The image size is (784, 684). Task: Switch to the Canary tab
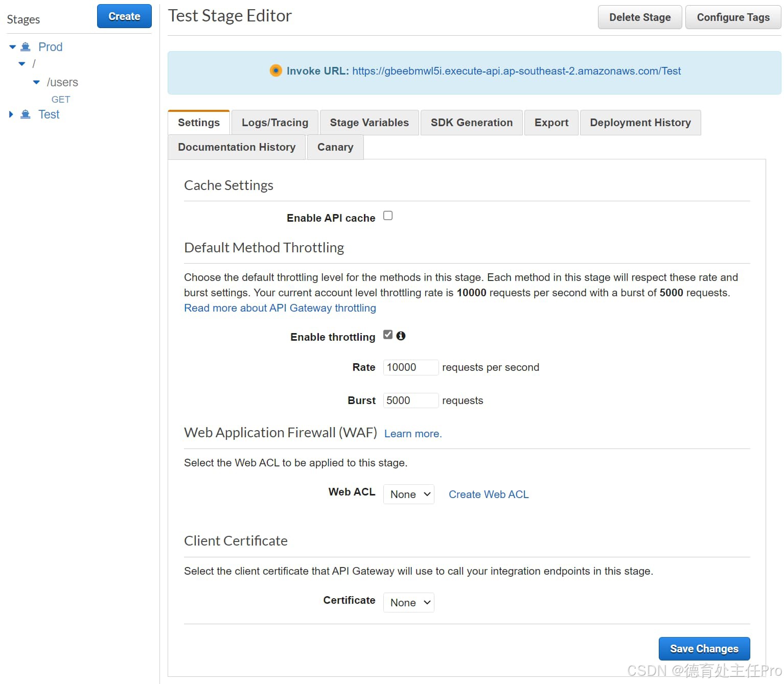pyautogui.click(x=335, y=147)
